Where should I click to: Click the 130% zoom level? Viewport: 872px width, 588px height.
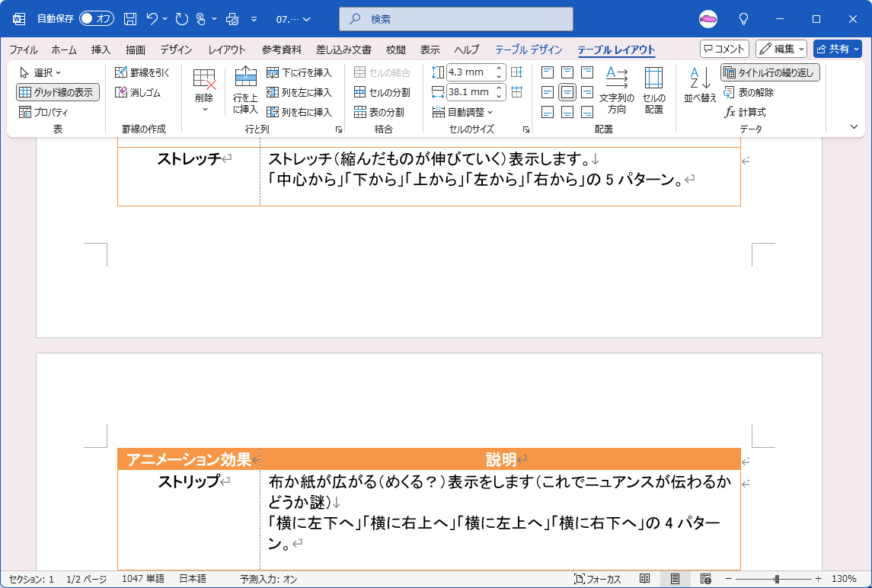click(x=844, y=579)
